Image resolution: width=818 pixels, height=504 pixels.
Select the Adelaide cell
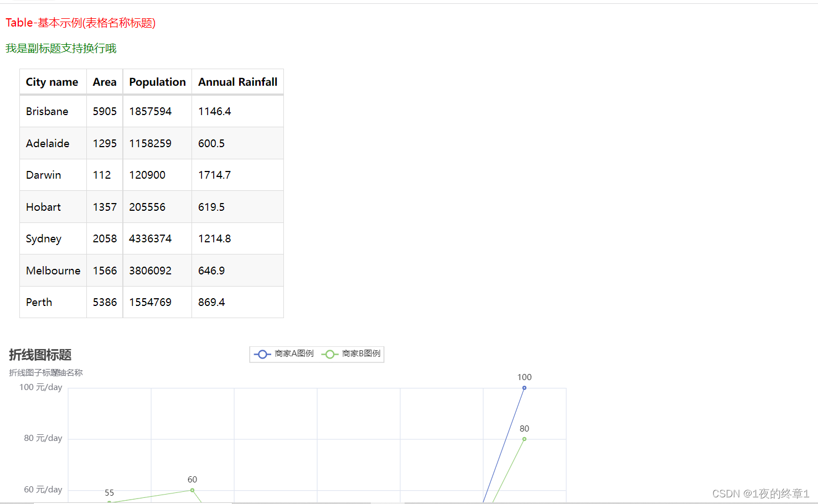point(53,143)
